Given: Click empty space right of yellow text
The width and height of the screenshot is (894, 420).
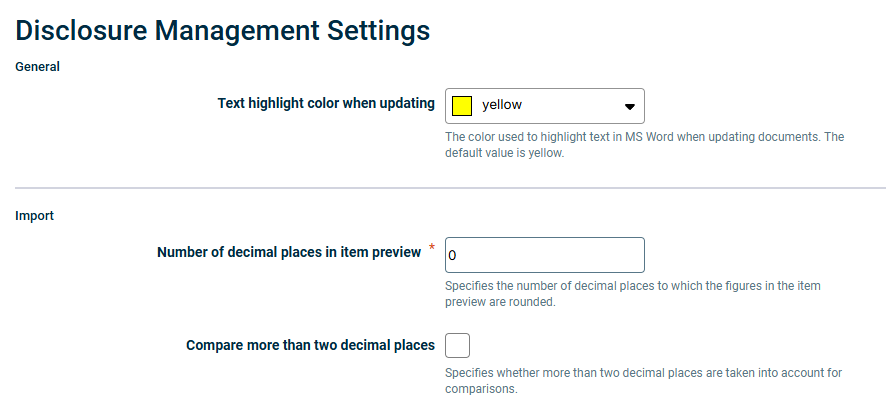Looking at the screenshot, I should point(570,106).
